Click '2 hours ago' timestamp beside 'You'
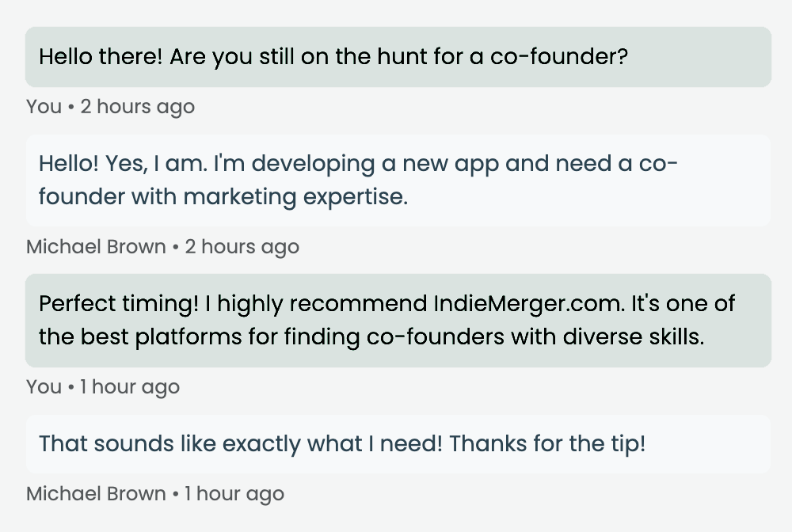 click(x=137, y=107)
